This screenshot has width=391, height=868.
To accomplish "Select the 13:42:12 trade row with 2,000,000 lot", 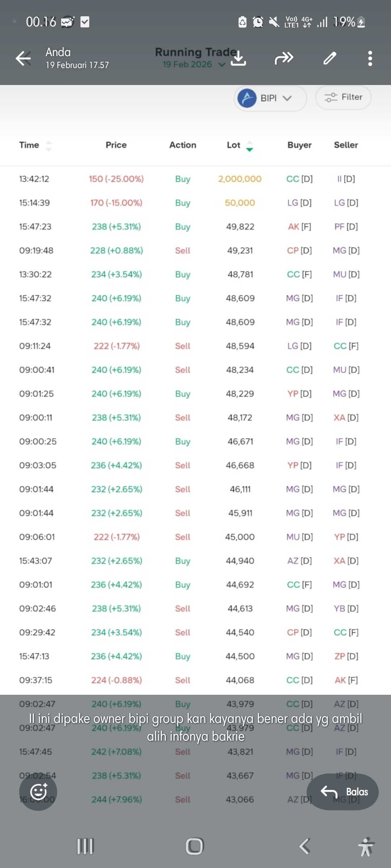I will pos(195,179).
